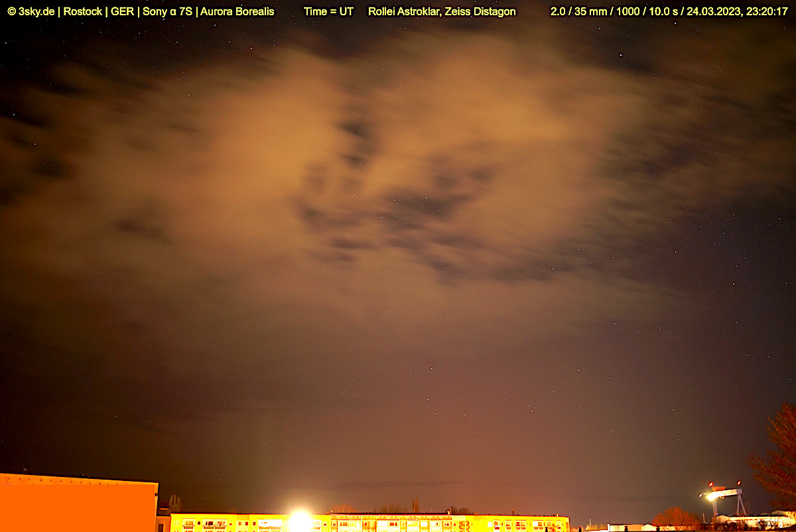This screenshot has height=532, width=796.
Task: Click the bright street lamp glare
Action: click(300, 519)
